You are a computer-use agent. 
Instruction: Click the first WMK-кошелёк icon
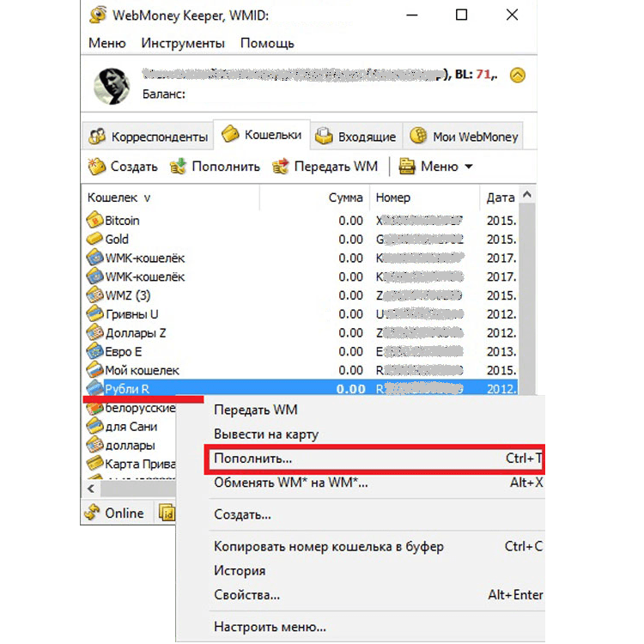(94, 258)
